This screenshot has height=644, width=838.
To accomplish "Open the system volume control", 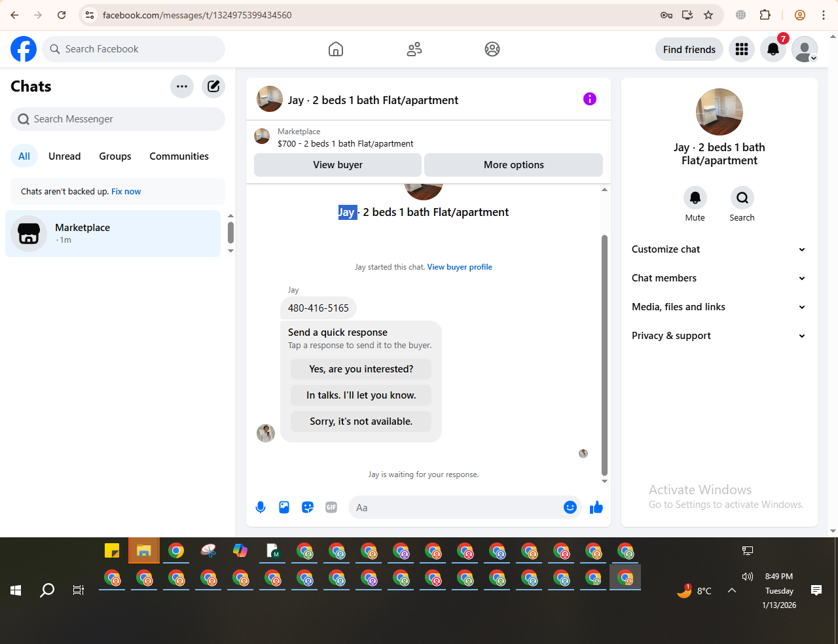I will click(x=748, y=577).
